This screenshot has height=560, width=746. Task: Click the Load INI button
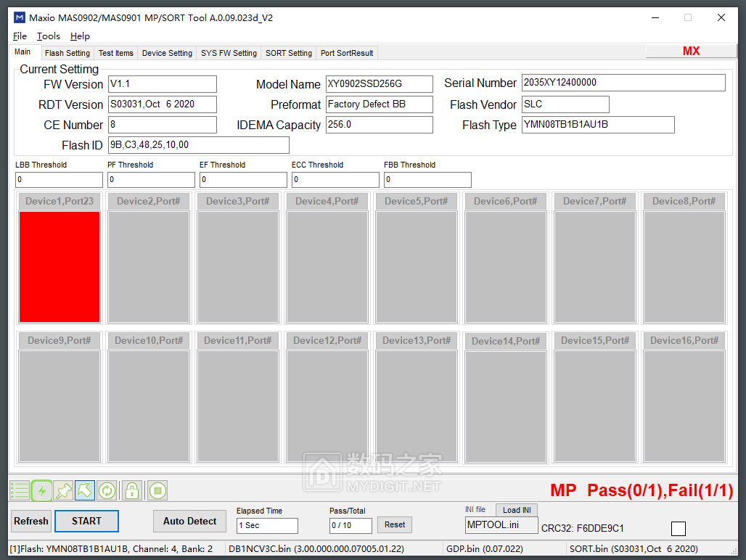pos(517,510)
